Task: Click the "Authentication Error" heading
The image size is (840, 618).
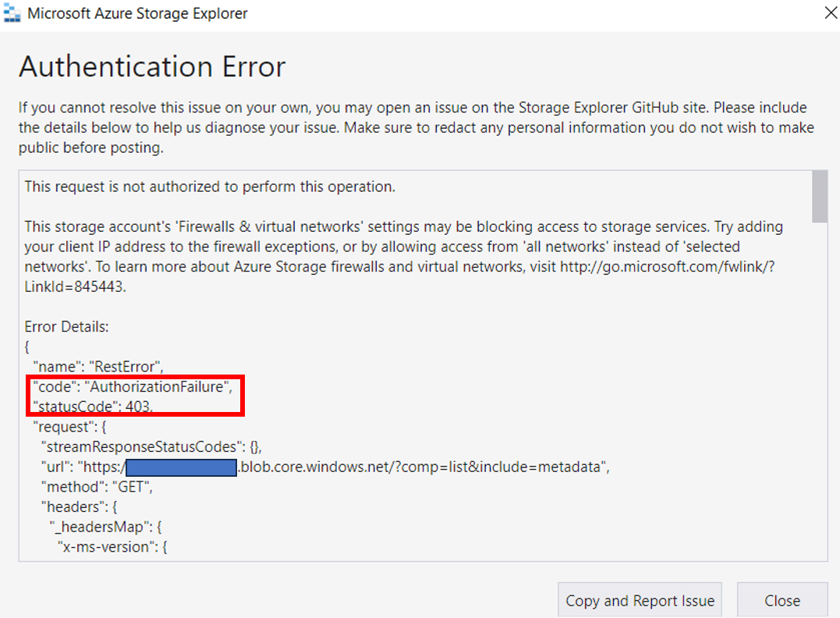Action: (152, 67)
